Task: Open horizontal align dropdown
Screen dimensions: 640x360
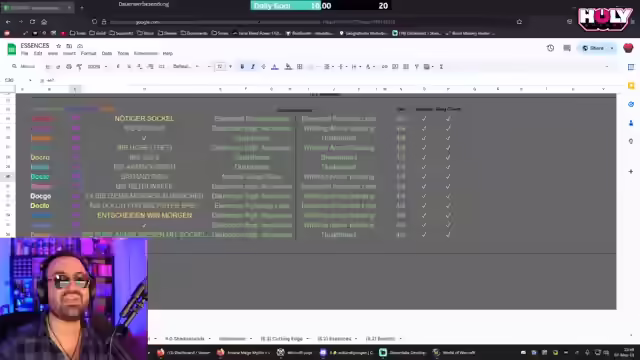Action: [x=329, y=67]
